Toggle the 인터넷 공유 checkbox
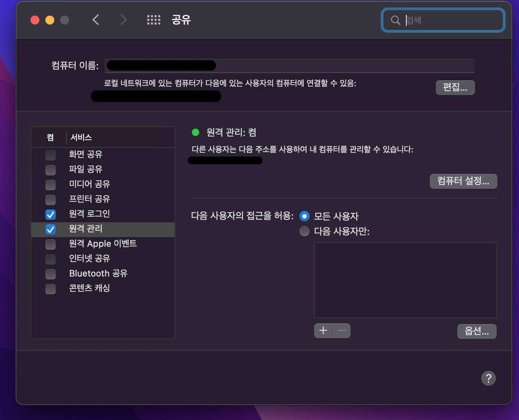519x420 pixels. point(51,259)
